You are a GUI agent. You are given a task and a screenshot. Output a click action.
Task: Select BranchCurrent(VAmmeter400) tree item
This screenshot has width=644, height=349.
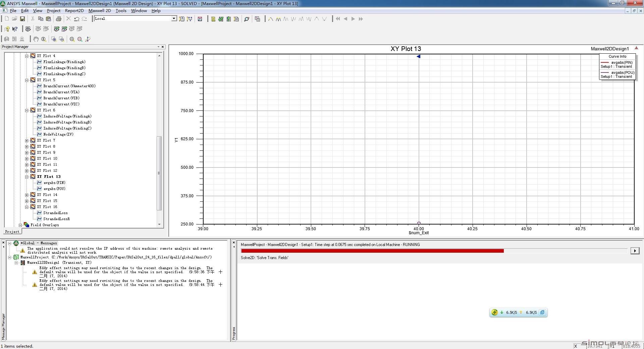pos(69,86)
